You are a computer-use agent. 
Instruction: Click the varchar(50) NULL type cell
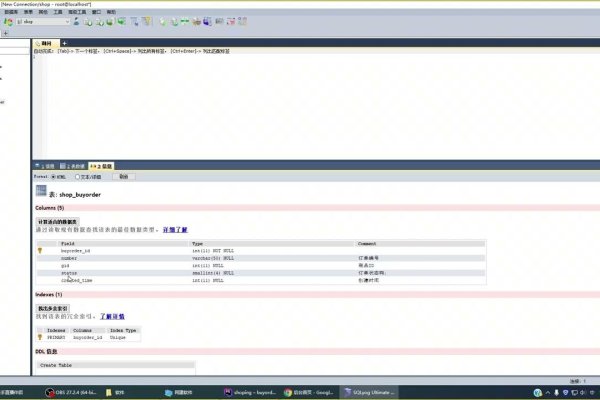[213, 258]
